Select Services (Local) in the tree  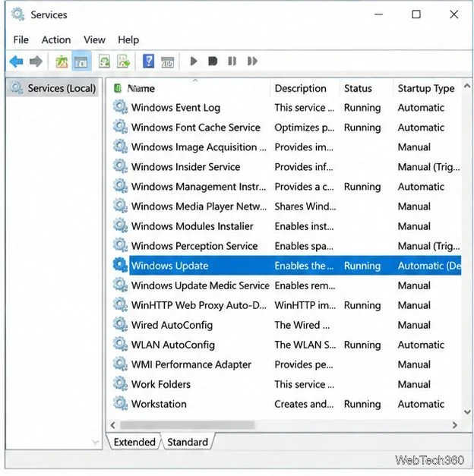[x=53, y=88]
